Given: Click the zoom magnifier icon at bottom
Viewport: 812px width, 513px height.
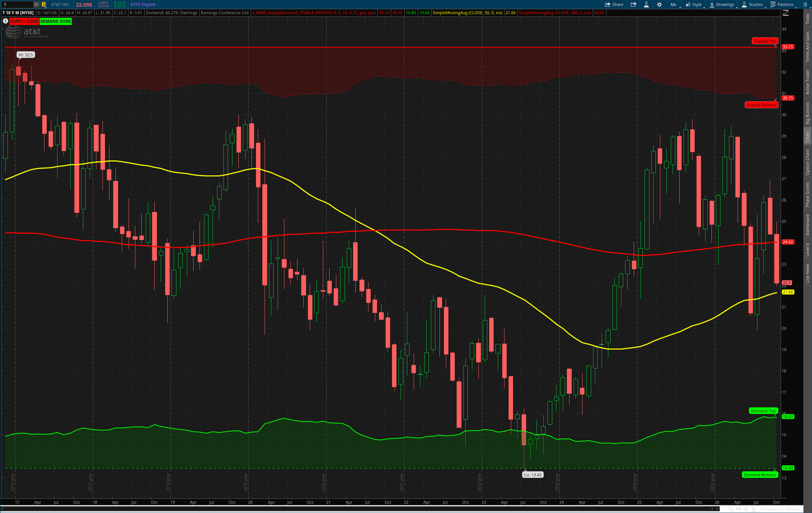Looking at the screenshot, I should pyautogui.click(x=730, y=508).
